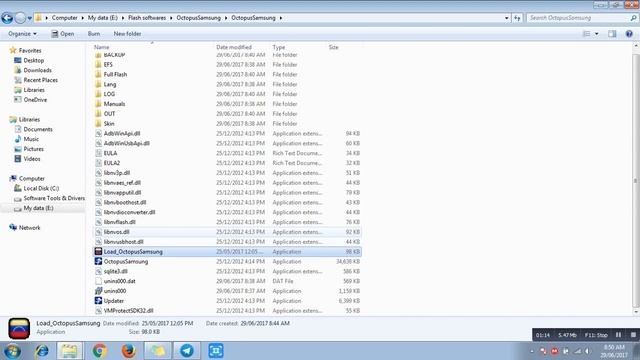640x360 pixels.
Task: Click the OctopusSamsung application icon
Action: click(98, 261)
